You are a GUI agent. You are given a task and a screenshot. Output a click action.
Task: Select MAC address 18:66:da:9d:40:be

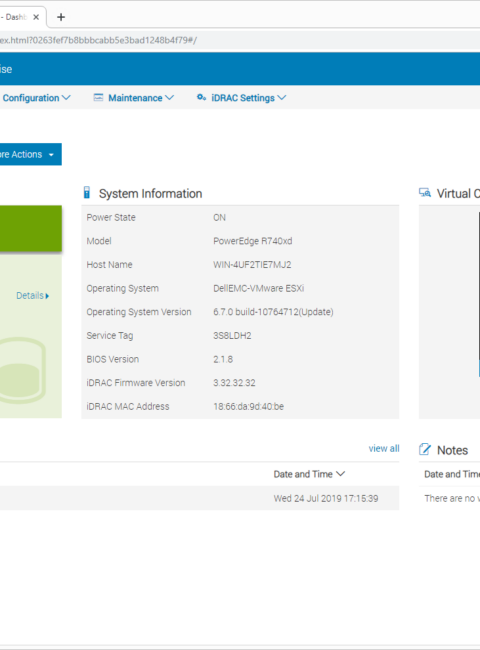click(x=248, y=407)
